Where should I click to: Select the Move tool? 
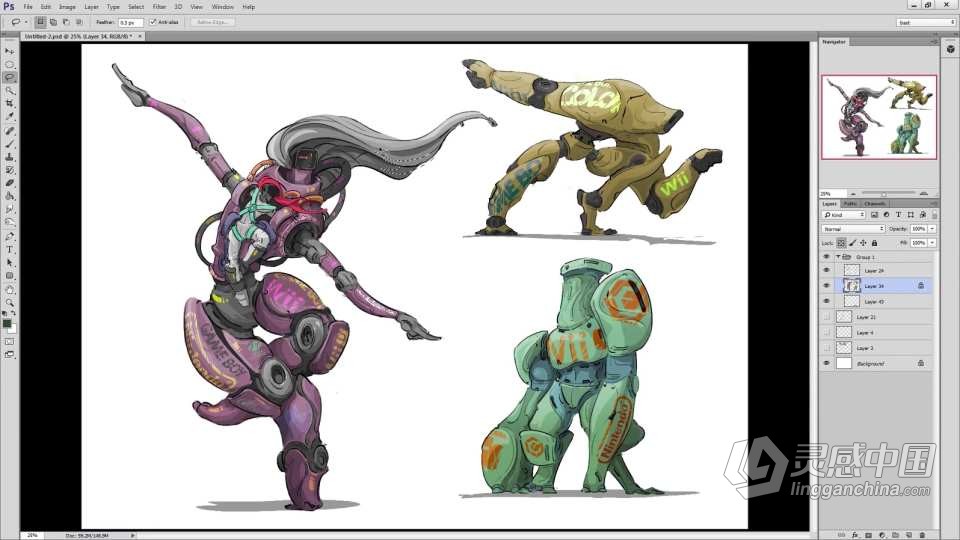9,51
